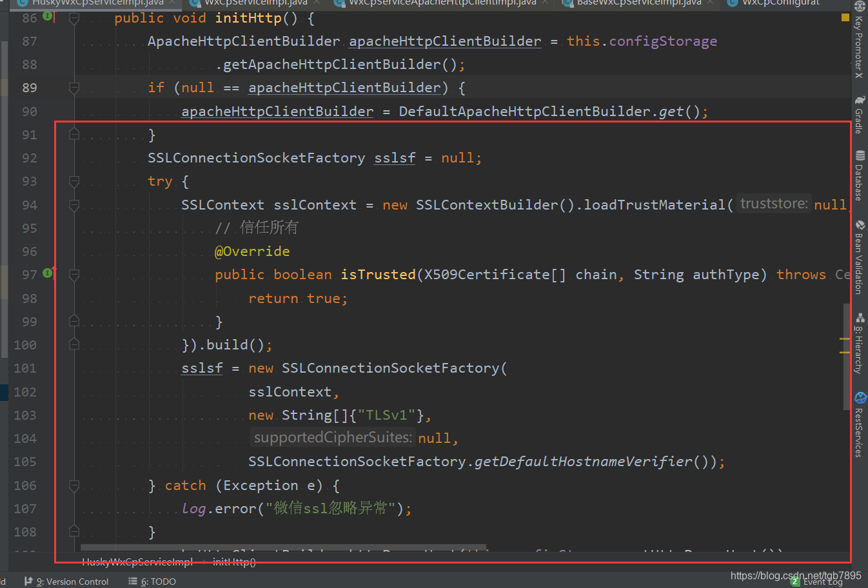Click the editor vertical scrollbar thumb

coord(847,357)
